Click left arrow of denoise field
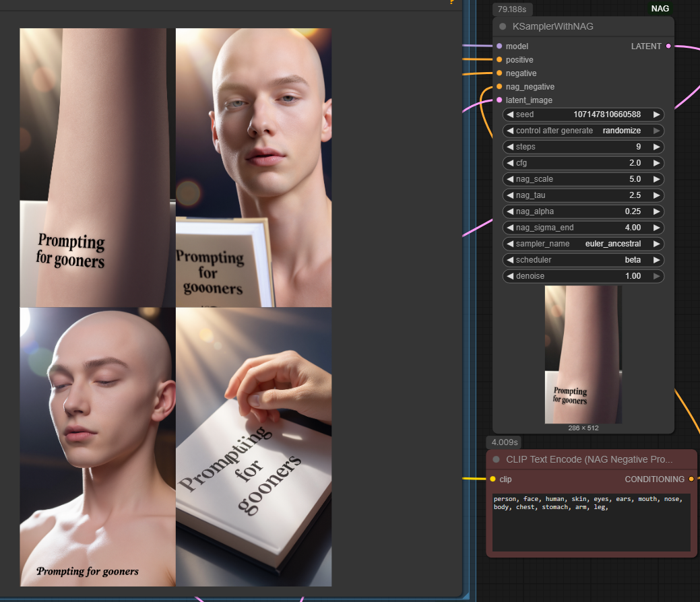 510,276
